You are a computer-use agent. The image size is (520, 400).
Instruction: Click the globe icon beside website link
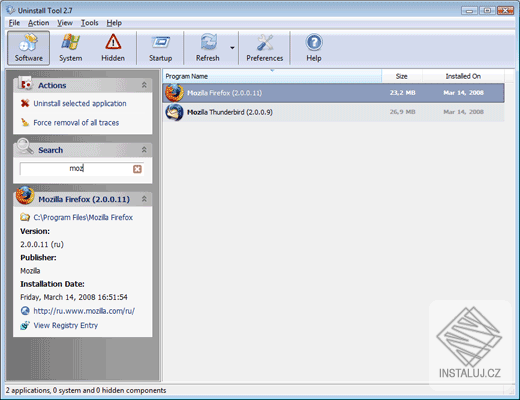coord(25,311)
